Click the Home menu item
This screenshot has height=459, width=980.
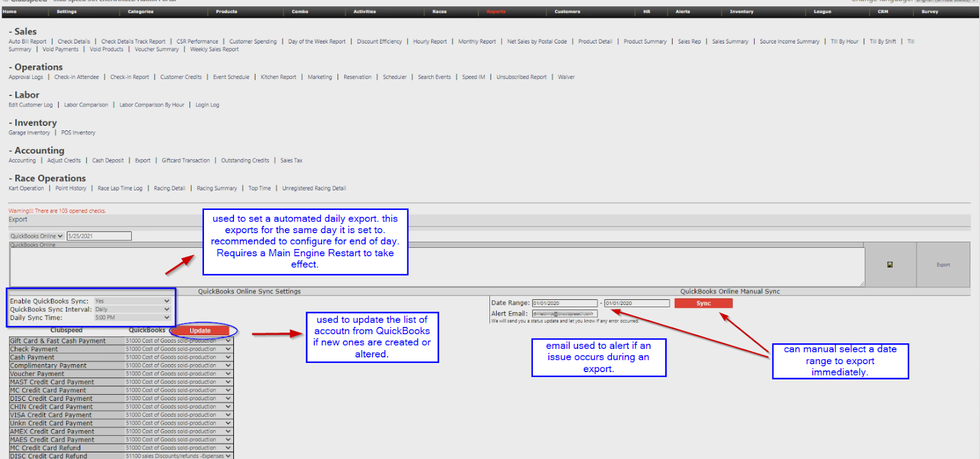10,12
